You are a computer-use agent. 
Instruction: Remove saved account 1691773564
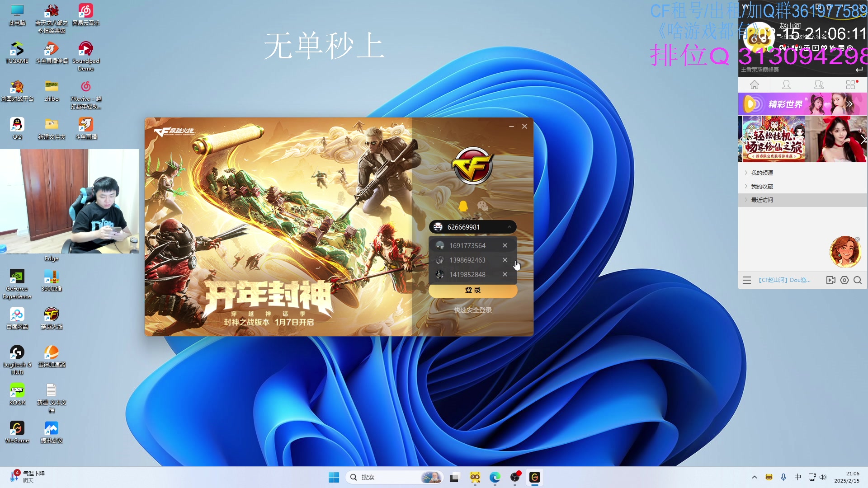505,245
